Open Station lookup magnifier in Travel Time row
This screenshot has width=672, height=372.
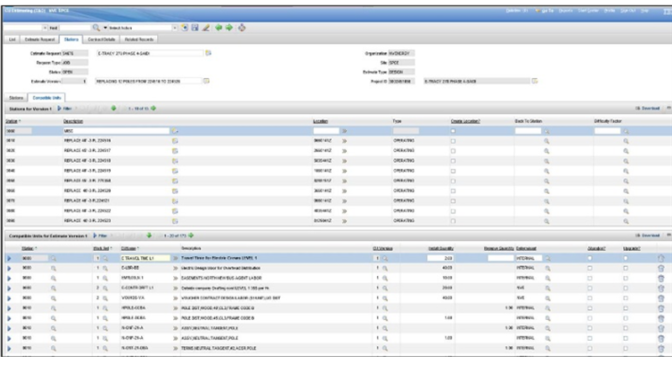[x=53, y=258]
